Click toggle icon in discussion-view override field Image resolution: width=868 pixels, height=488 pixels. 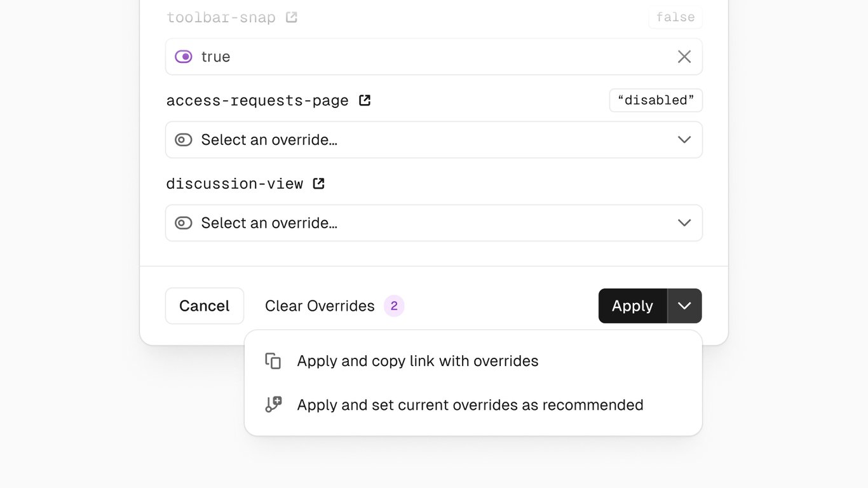(184, 223)
